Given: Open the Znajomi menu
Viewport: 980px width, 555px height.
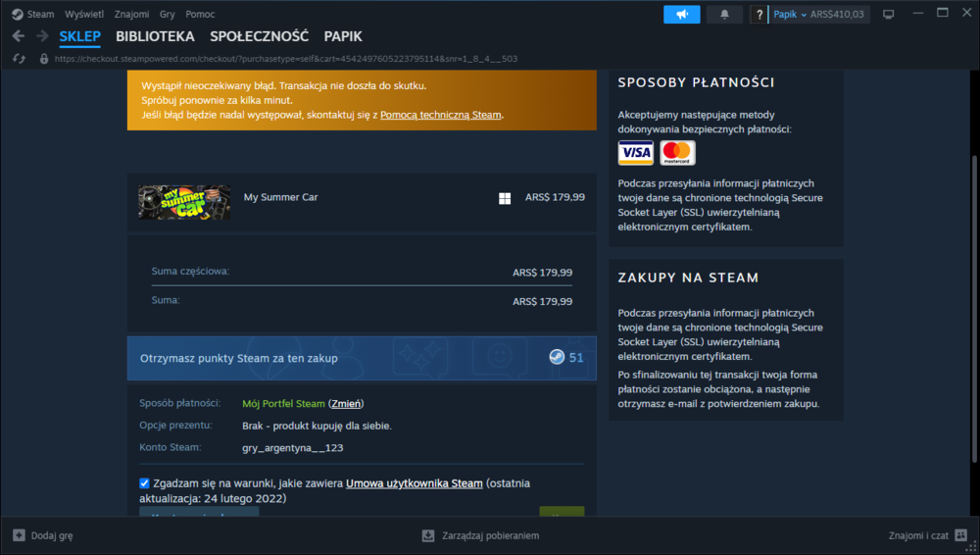Looking at the screenshot, I should coord(132,14).
